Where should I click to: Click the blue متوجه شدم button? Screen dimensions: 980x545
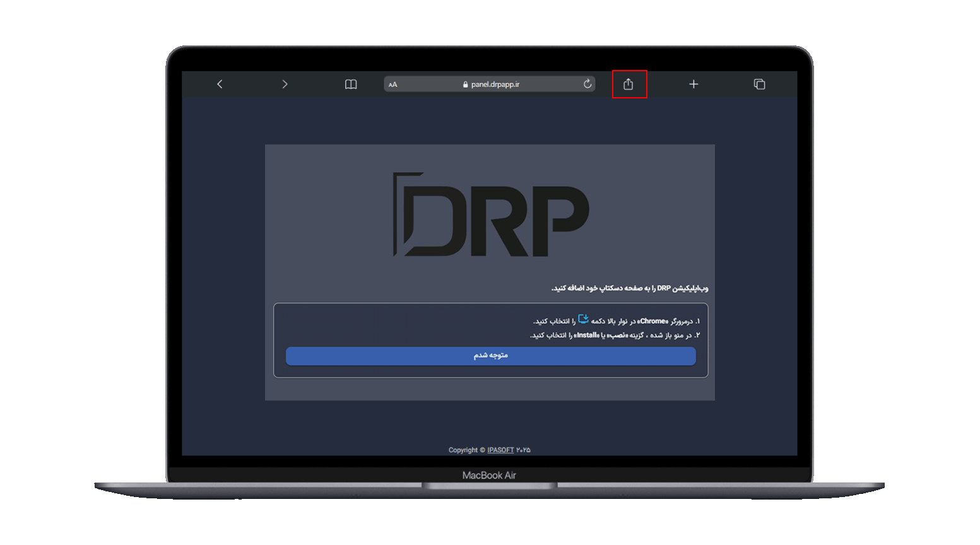tap(491, 356)
